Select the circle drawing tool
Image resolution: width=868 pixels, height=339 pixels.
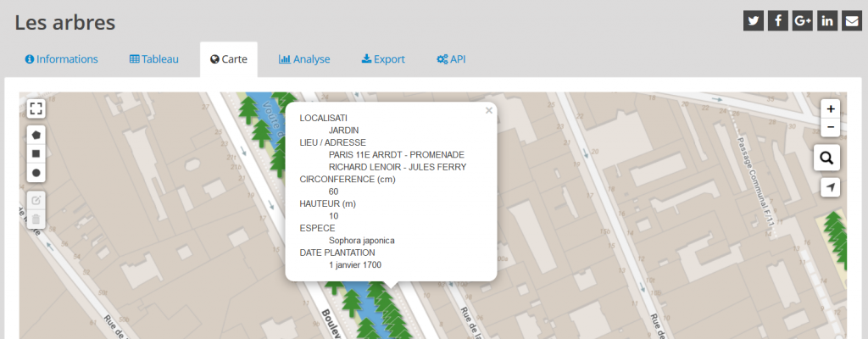click(x=36, y=173)
